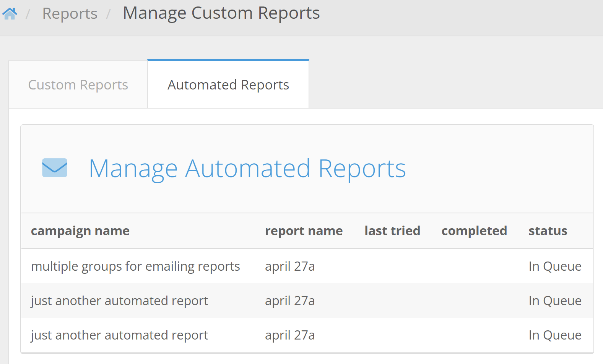Click april 27a in the multiple groups row
The height and width of the screenshot is (364, 603).
click(290, 266)
